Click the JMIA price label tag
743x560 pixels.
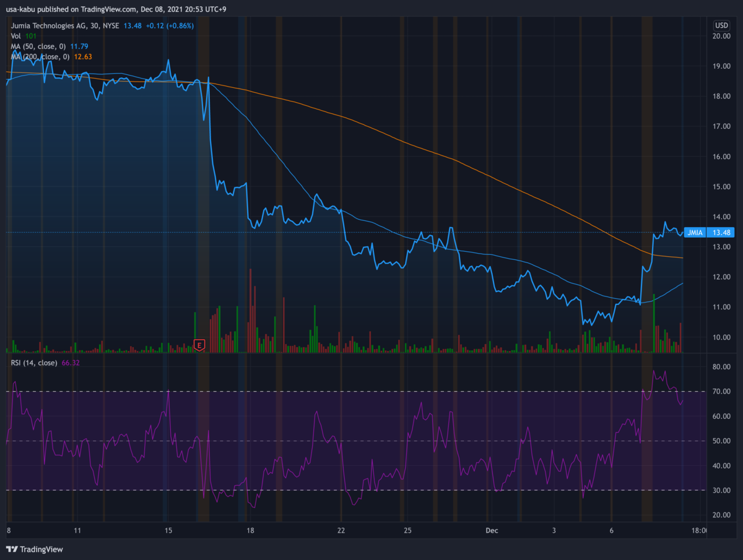(695, 233)
